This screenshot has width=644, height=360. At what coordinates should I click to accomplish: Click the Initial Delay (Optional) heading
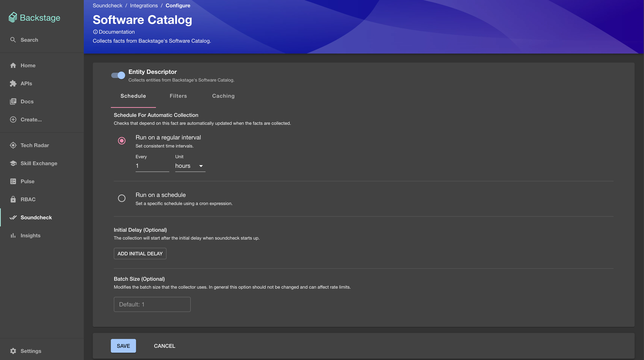pyautogui.click(x=140, y=230)
